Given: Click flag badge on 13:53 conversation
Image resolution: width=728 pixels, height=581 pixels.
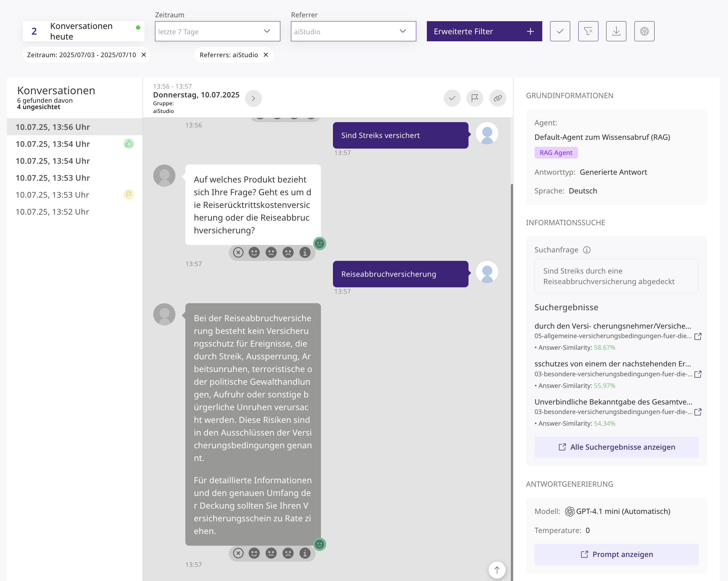Looking at the screenshot, I should (x=129, y=194).
